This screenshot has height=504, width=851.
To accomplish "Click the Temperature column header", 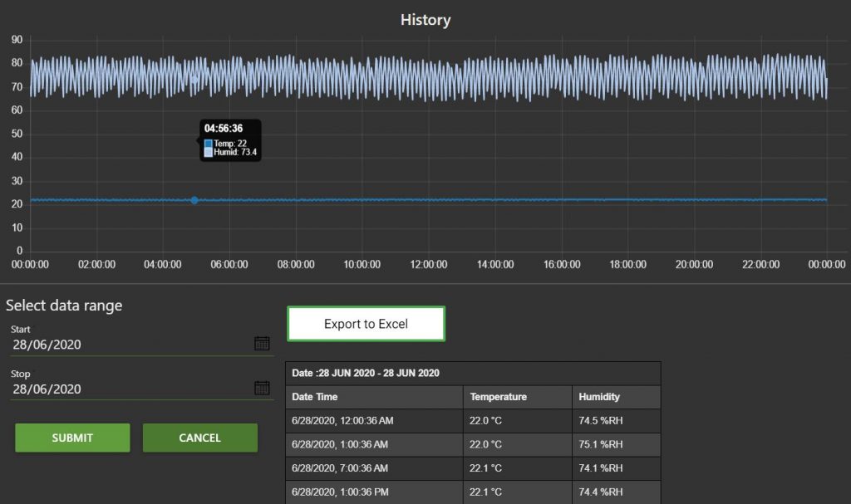I will [x=518, y=397].
